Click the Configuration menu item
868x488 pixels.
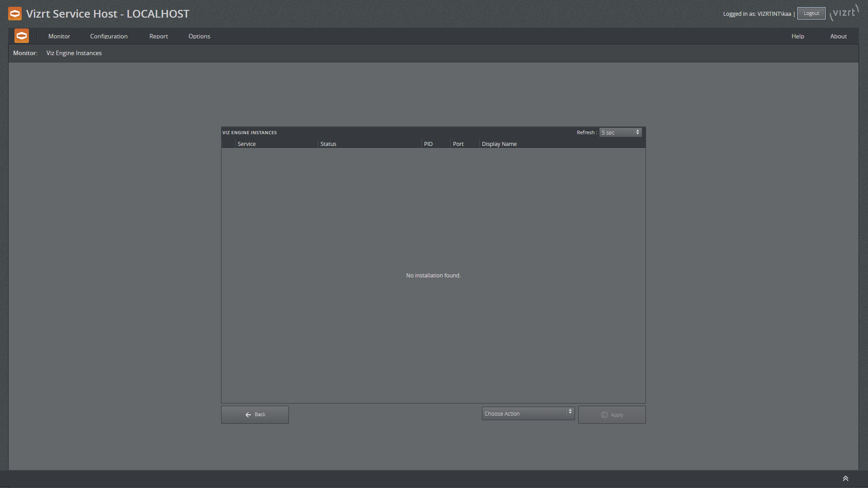tap(109, 36)
